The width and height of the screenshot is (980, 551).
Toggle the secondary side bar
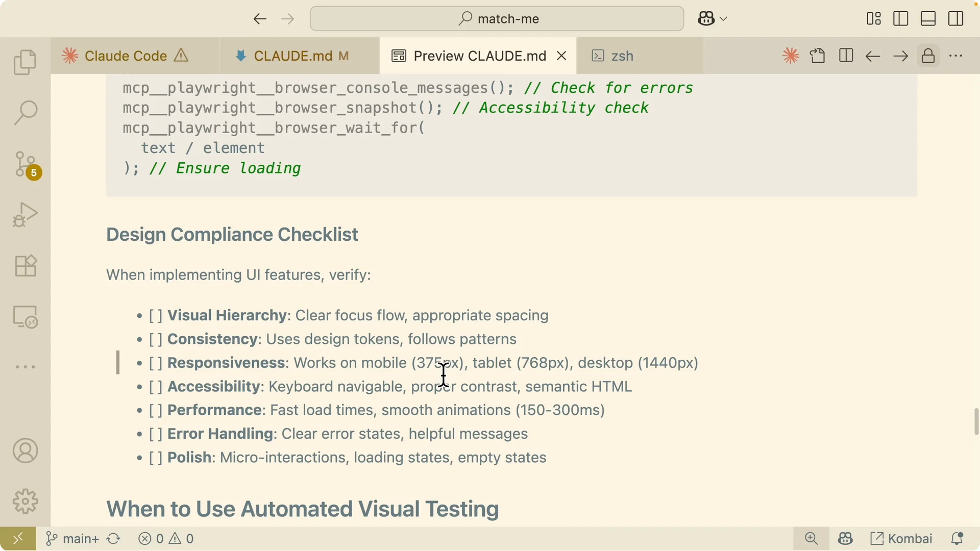[x=955, y=19]
